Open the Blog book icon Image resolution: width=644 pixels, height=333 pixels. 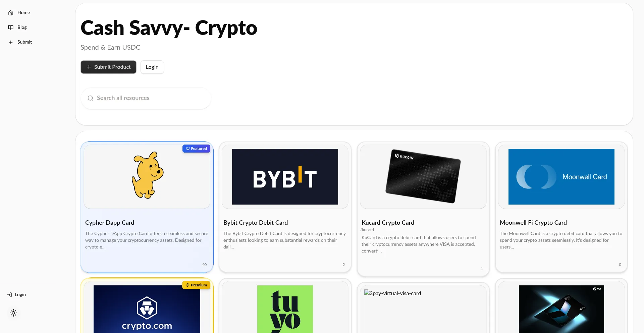coord(11,27)
